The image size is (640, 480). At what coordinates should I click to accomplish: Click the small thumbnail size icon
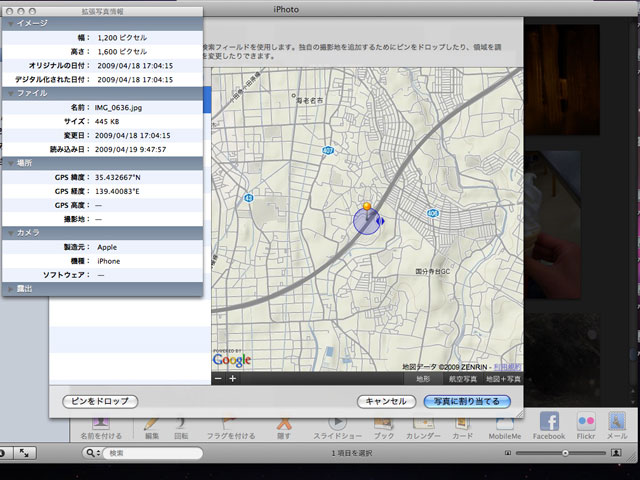pos(508,453)
